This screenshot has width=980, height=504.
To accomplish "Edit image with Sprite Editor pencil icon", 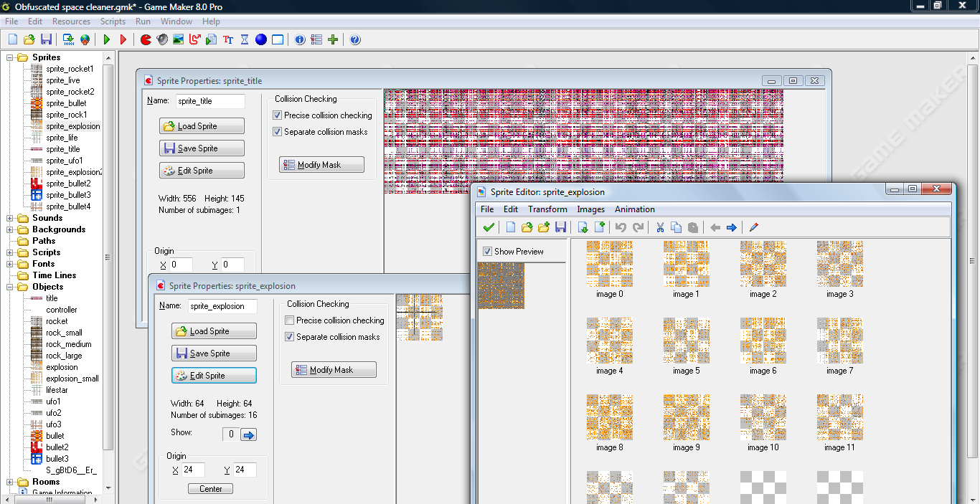I will point(753,227).
